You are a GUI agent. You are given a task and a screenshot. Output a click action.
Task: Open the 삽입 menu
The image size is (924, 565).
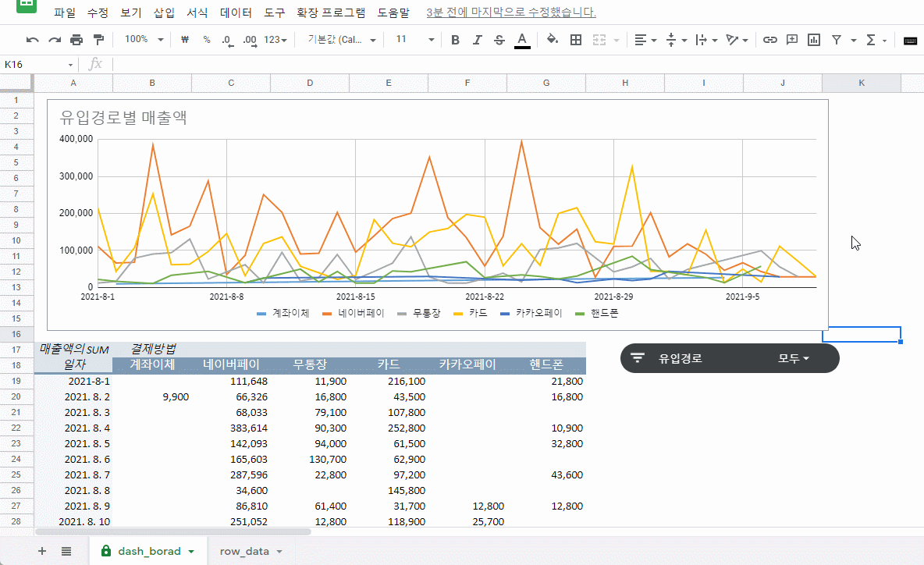point(164,12)
